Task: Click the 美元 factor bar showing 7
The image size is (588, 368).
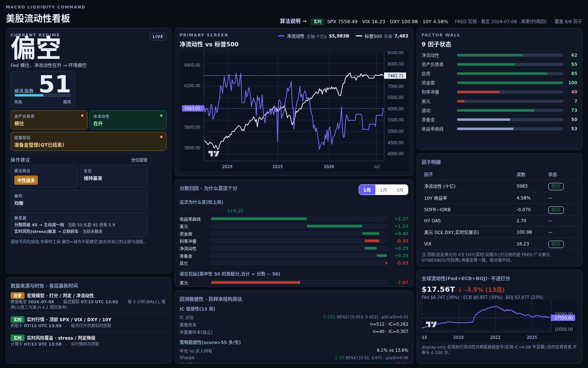Action: coord(510,101)
